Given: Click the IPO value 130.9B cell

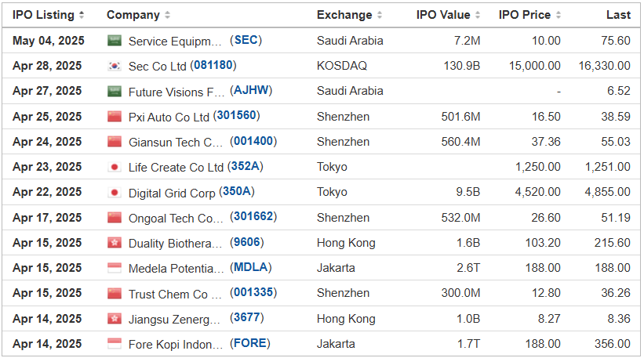Looking at the screenshot, I should point(462,66).
